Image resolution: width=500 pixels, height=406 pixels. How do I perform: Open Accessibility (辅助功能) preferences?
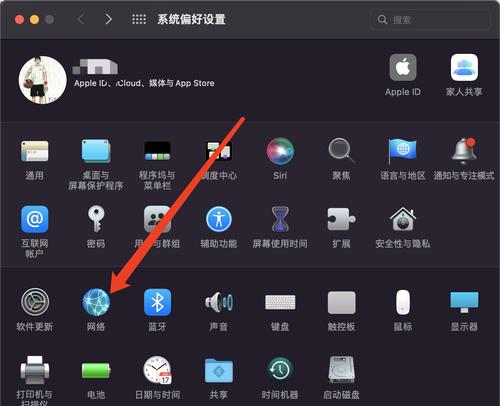219,219
